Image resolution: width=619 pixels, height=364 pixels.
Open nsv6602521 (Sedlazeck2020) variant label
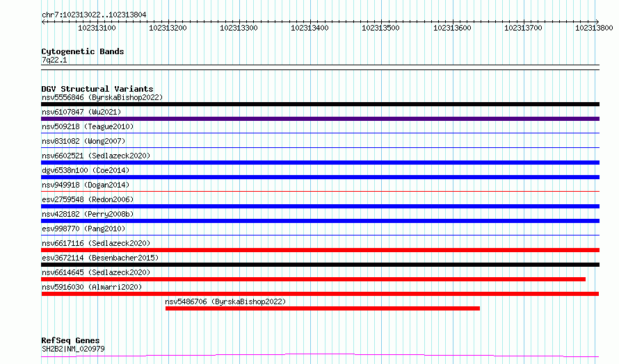point(96,156)
